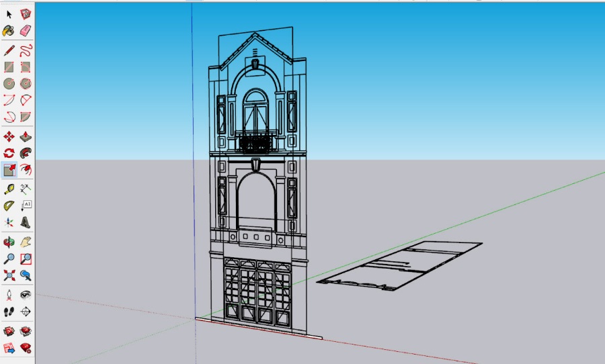Select the 3 Point Arc tool
This screenshot has height=364, width=605.
9,117
